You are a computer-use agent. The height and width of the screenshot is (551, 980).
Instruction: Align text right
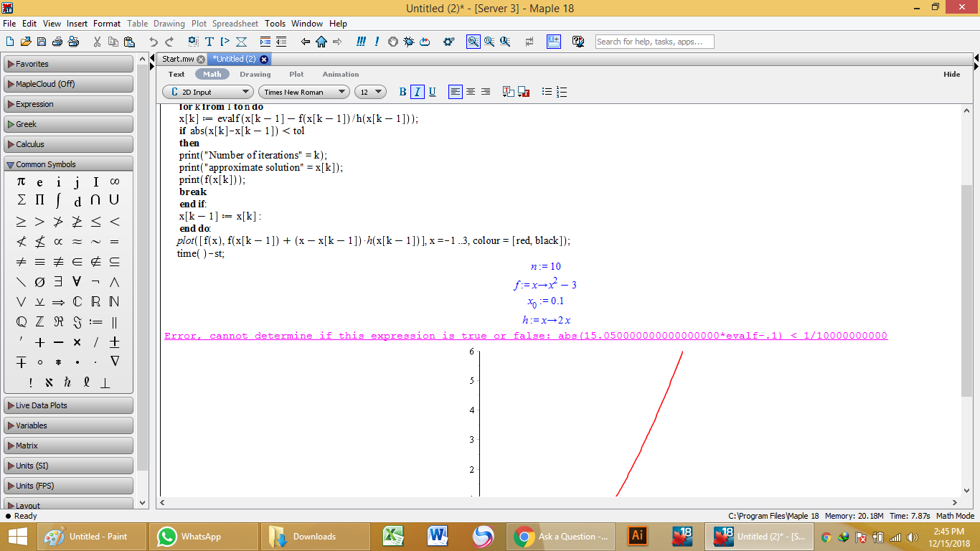[486, 92]
